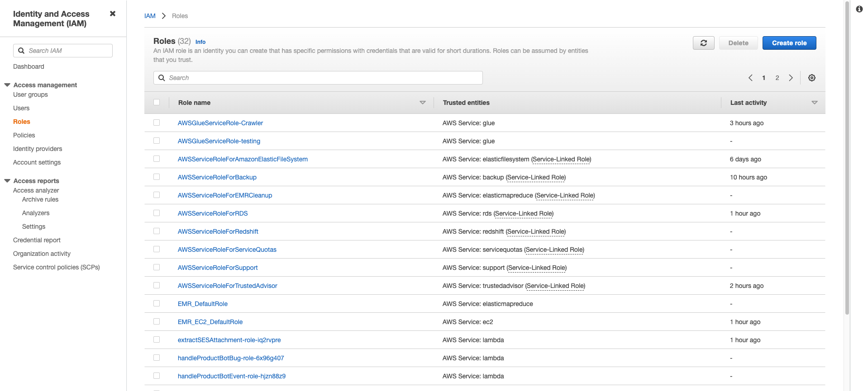Screen dimensions: 868x391
Task: Open Organization activity
Action: click(42, 254)
